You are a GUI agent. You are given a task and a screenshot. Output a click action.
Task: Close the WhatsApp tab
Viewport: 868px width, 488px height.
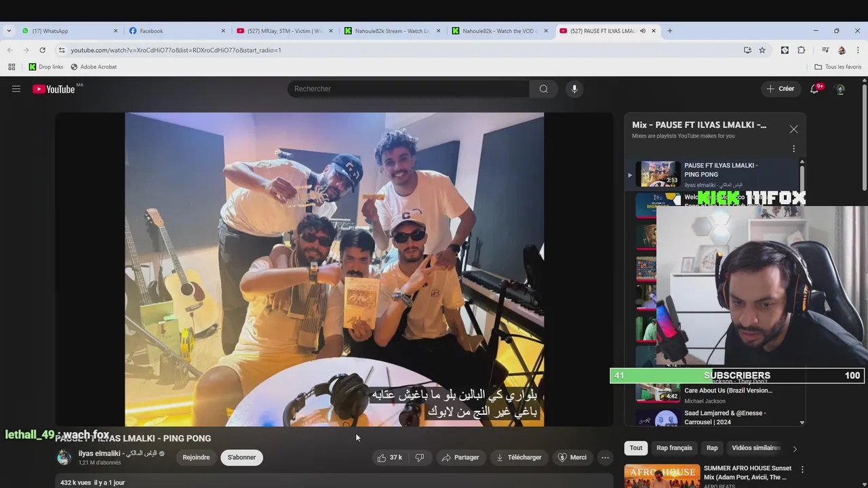click(x=115, y=30)
